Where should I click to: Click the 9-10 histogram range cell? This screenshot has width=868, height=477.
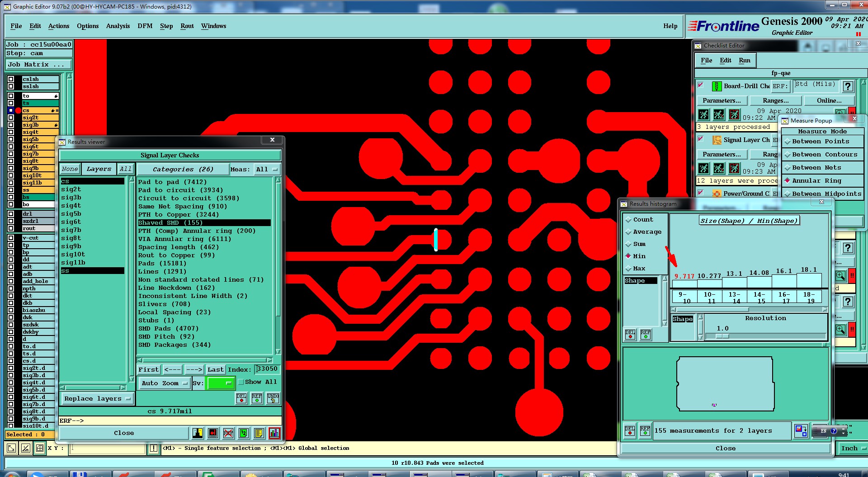(x=684, y=297)
